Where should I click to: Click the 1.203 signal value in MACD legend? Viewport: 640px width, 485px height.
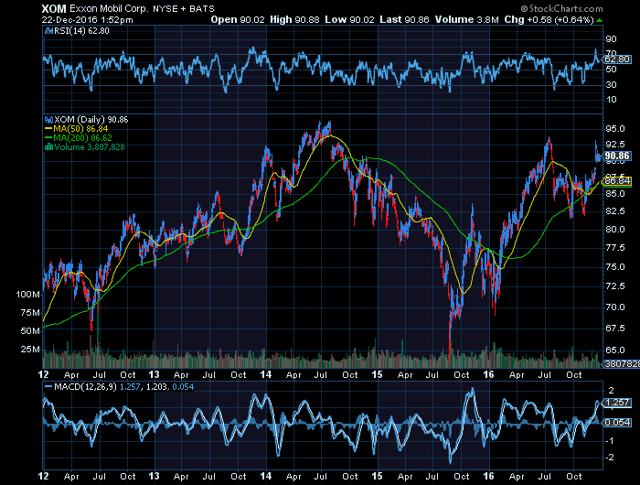click(x=156, y=387)
